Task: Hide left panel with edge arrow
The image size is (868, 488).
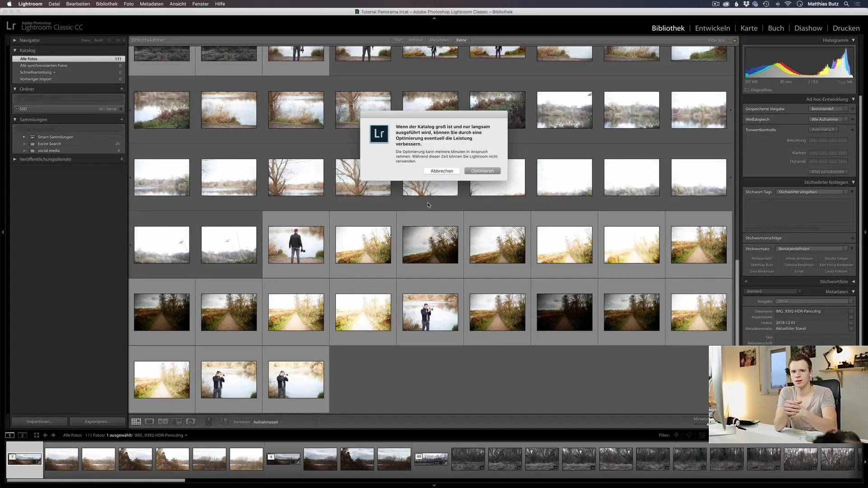Action: tap(3, 232)
